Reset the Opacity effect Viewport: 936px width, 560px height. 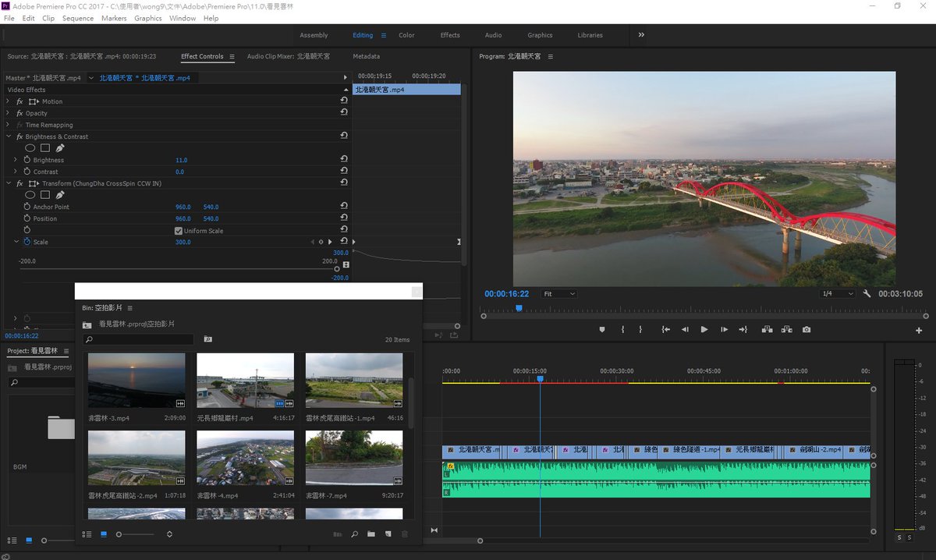coord(344,113)
